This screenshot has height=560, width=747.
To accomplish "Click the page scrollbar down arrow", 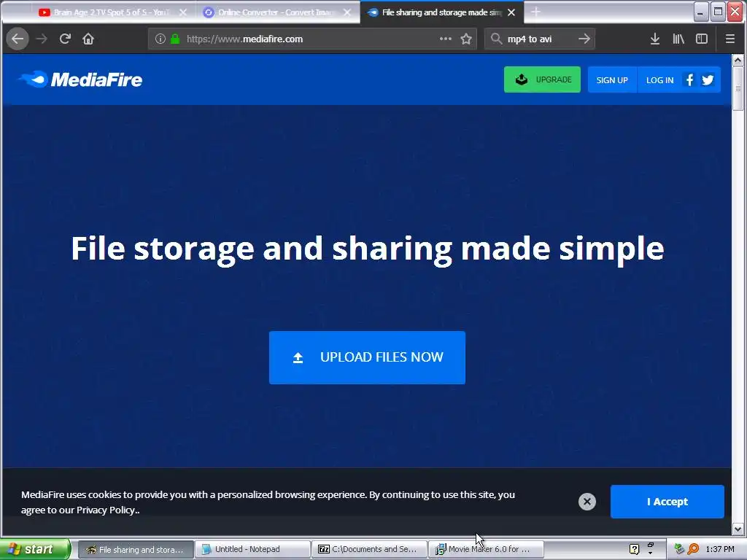I will (738, 529).
